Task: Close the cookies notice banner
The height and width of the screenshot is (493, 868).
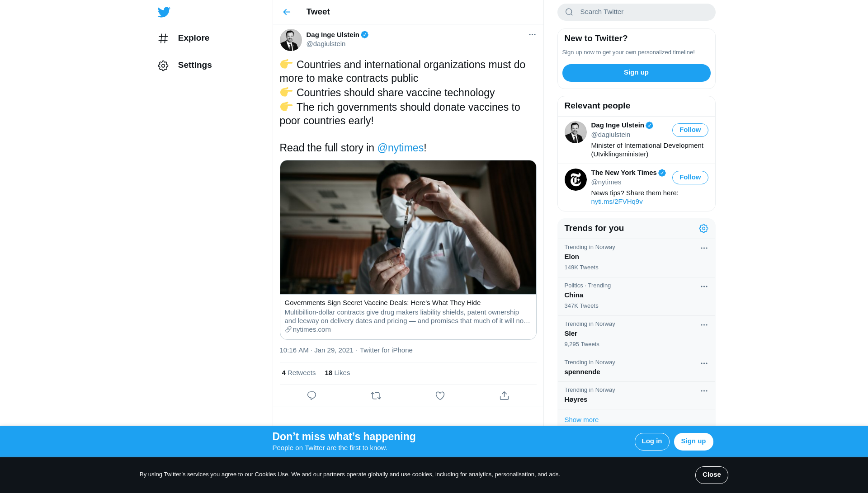Action: pyautogui.click(x=711, y=475)
